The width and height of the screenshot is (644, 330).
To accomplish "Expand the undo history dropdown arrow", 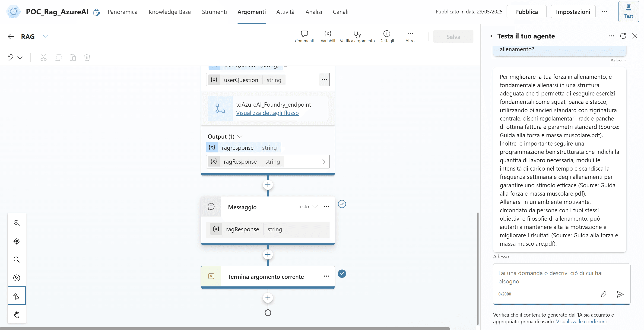I will (20, 58).
